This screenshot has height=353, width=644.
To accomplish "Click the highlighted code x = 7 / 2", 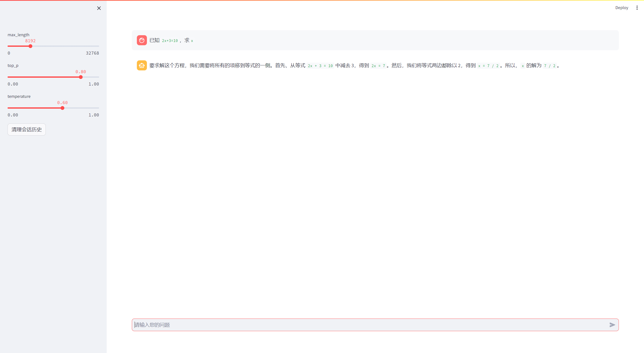I will pyautogui.click(x=489, y=65).
